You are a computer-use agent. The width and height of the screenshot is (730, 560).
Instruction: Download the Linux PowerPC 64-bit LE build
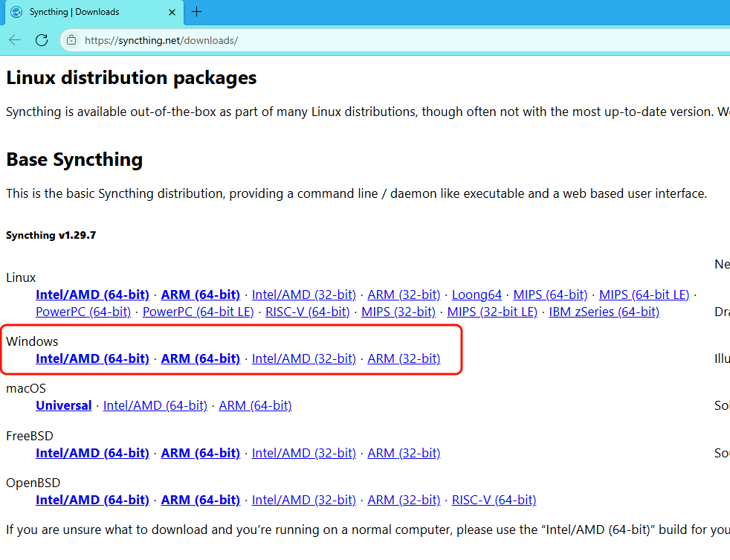coord(198,311)
